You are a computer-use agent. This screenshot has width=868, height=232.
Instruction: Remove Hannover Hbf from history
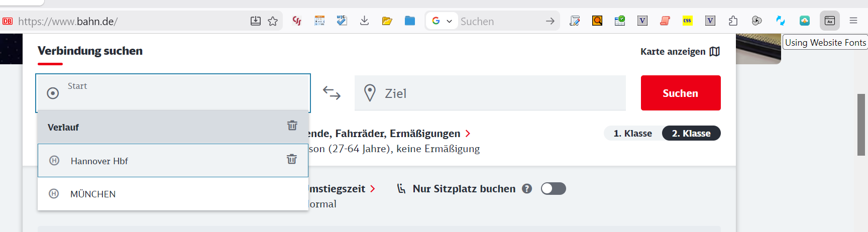[x=292, y=159]
